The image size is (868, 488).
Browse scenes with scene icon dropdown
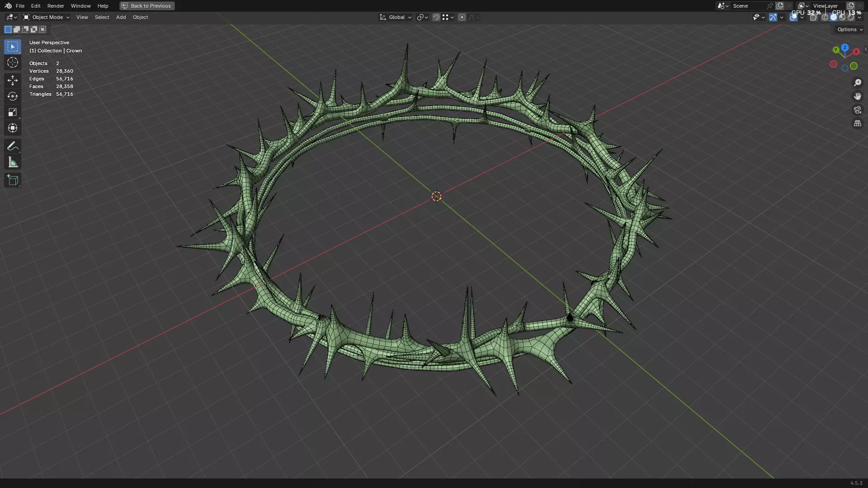tap(723, 6)
